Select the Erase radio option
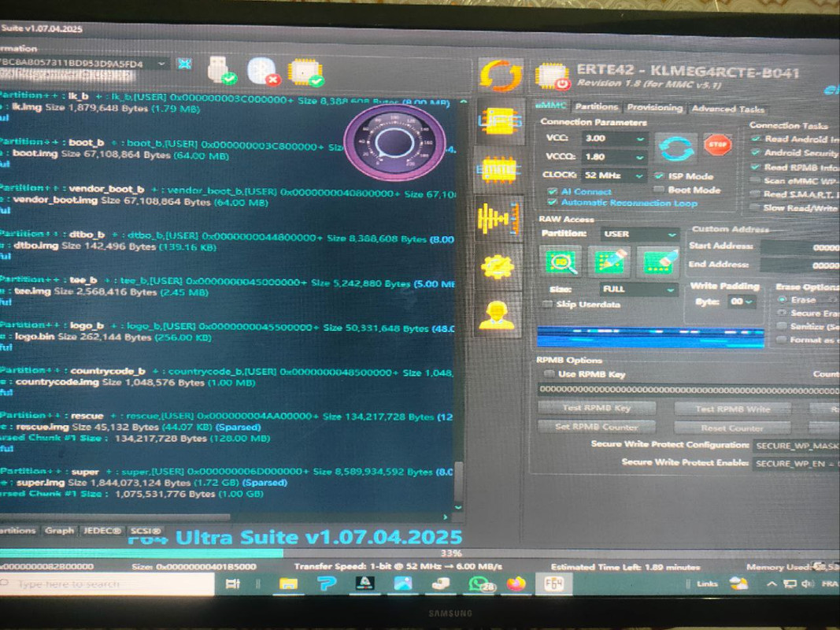 click(783, 299)
